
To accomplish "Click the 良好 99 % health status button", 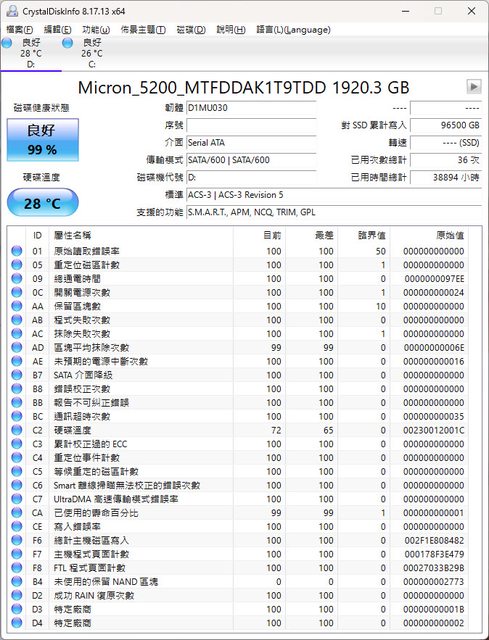I will [x=42, y=140].
